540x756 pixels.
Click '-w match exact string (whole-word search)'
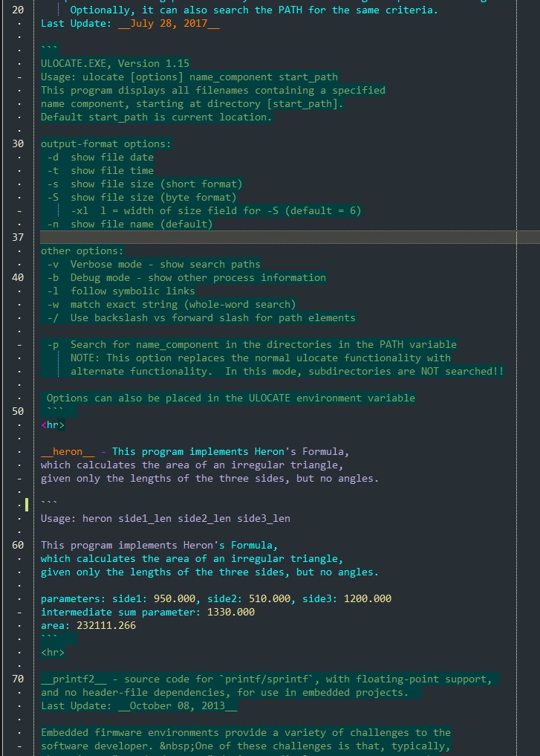point(172,304)
